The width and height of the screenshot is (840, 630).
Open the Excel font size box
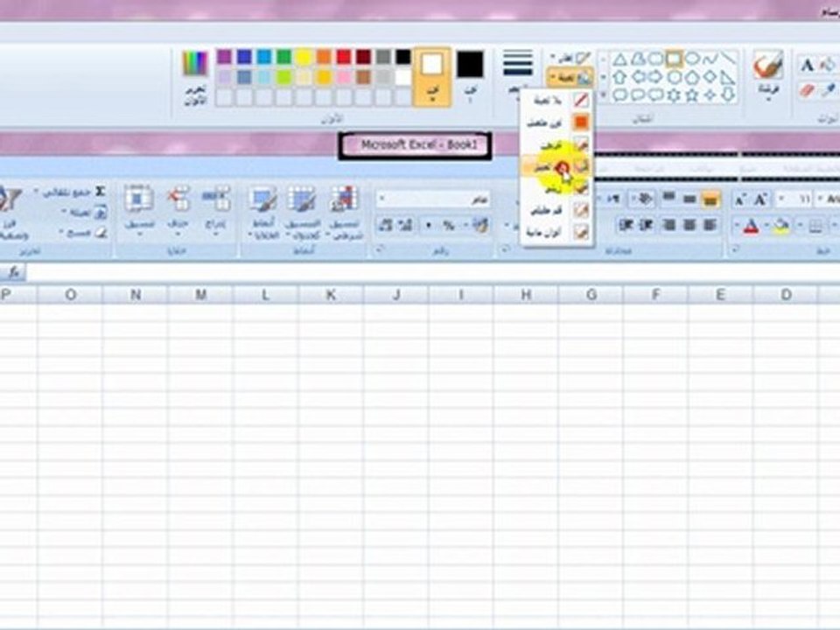click(x=794, y=199)
